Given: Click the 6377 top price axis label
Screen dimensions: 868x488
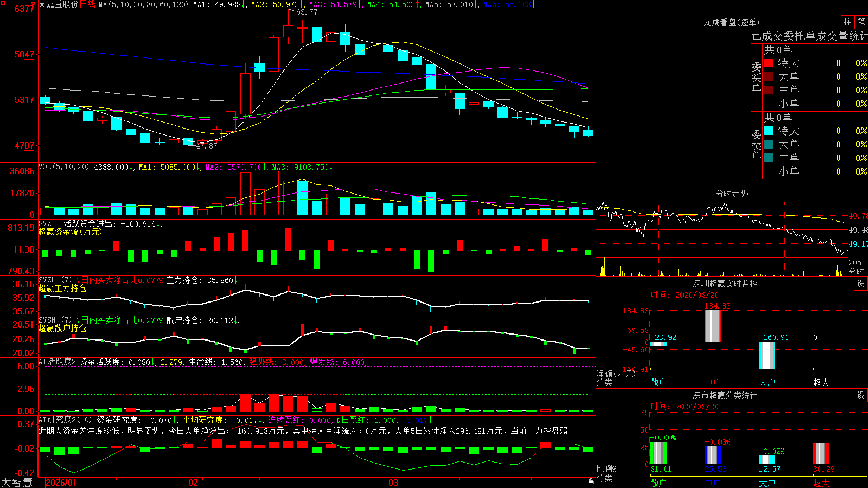Looking at the screenshot, I should pos(24,9).
